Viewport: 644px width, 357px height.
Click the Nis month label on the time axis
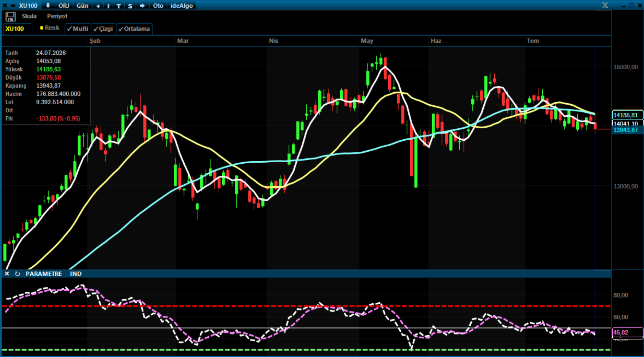pos(274,41)
